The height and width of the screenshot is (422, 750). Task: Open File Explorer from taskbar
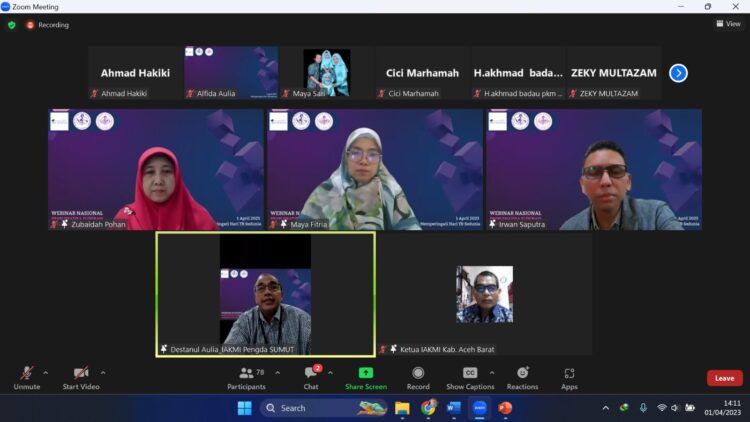(x=402, y=408)
